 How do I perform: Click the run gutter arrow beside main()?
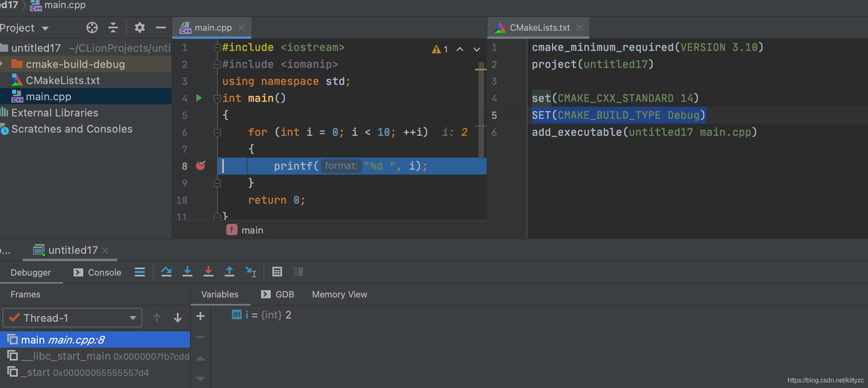tap(199, 98)
